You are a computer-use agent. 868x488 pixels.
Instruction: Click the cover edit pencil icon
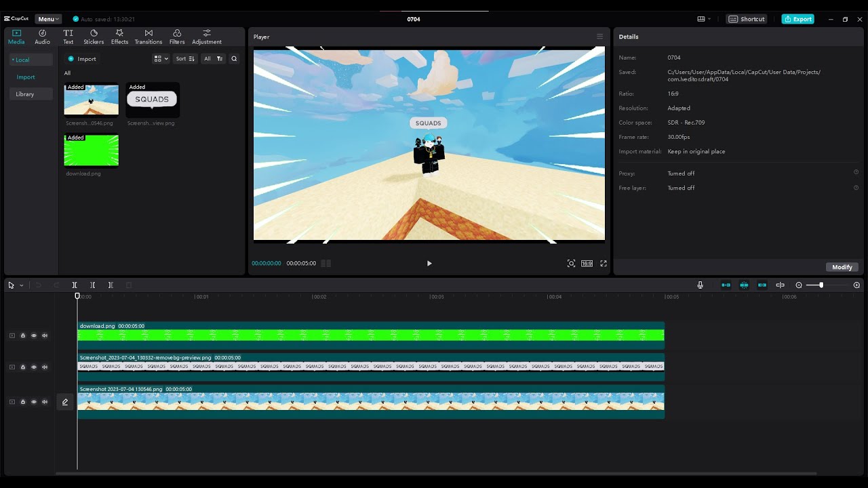65,402
